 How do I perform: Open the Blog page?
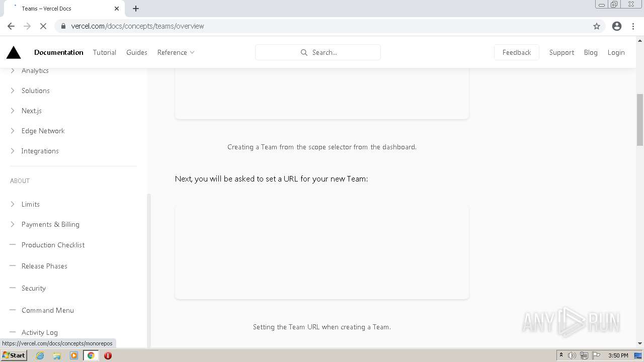tap(591, 52)
